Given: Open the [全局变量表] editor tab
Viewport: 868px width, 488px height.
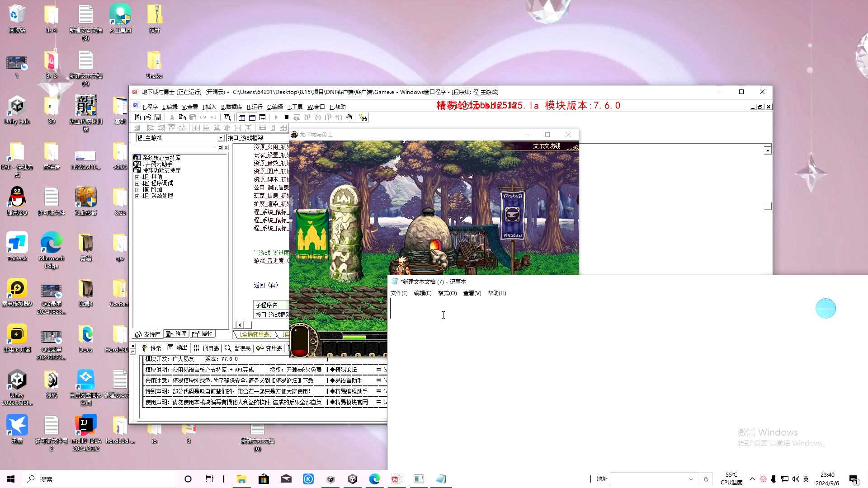Looking at the screenshot, I should (x=255, y=334).
